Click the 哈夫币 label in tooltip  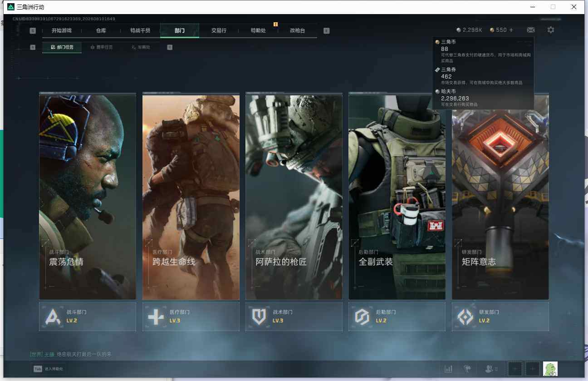coord(448,91)
